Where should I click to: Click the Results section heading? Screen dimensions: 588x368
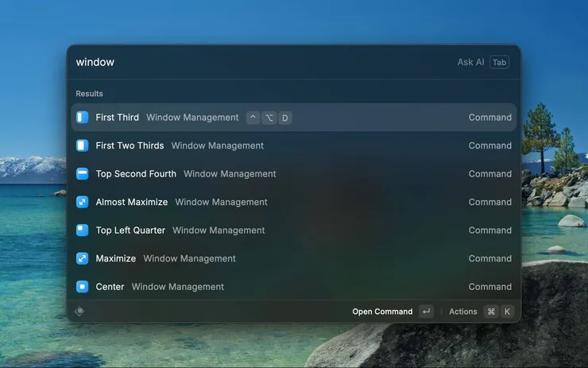click(89, 94)
